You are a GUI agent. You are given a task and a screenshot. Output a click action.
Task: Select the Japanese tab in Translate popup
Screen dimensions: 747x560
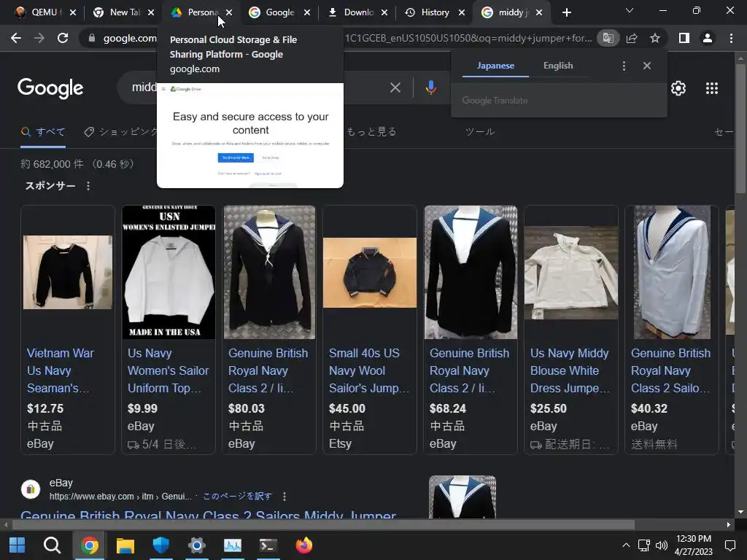(x=495, y=66)
